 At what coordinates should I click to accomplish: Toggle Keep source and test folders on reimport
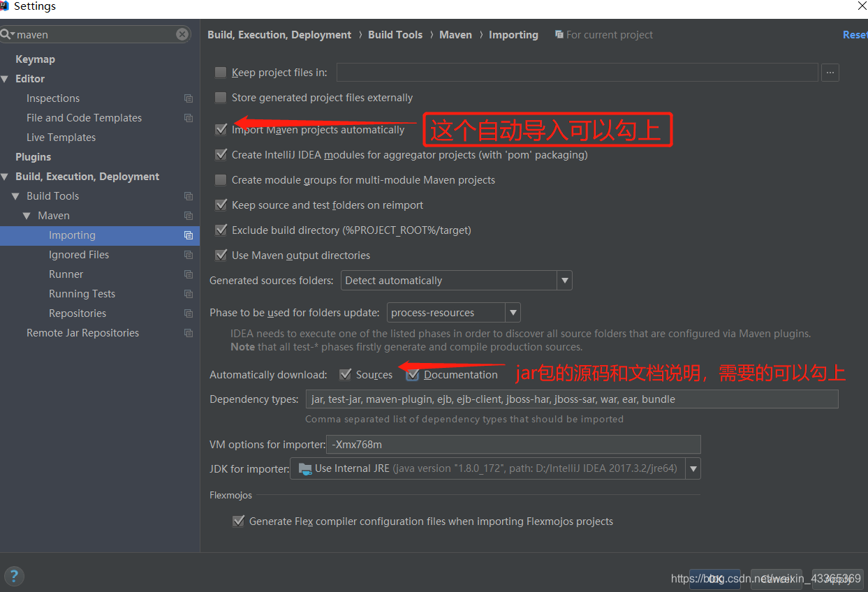pyautogui.click(x=221, y=205)
